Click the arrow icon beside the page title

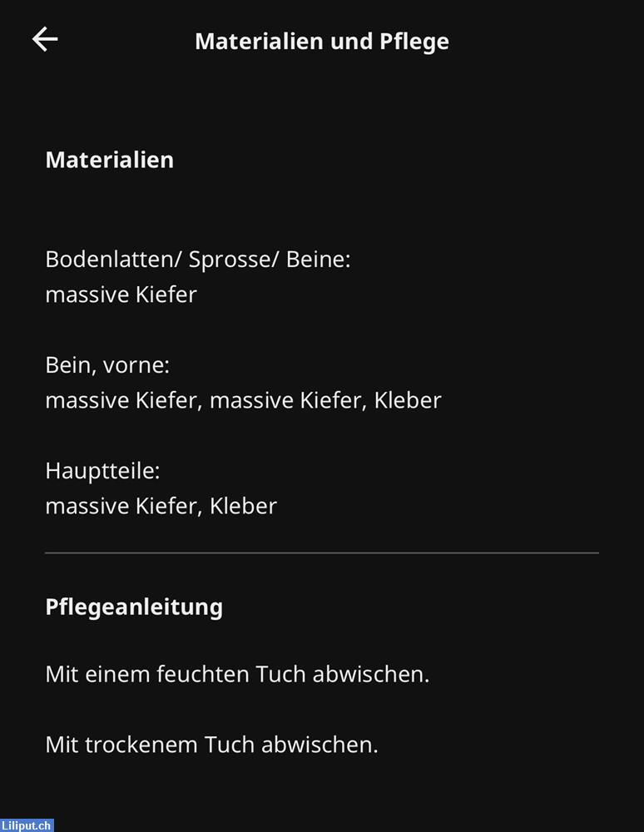pos(44,38)
